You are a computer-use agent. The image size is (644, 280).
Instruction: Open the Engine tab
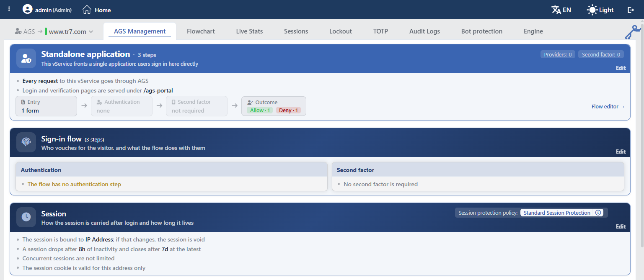point(533,31)
